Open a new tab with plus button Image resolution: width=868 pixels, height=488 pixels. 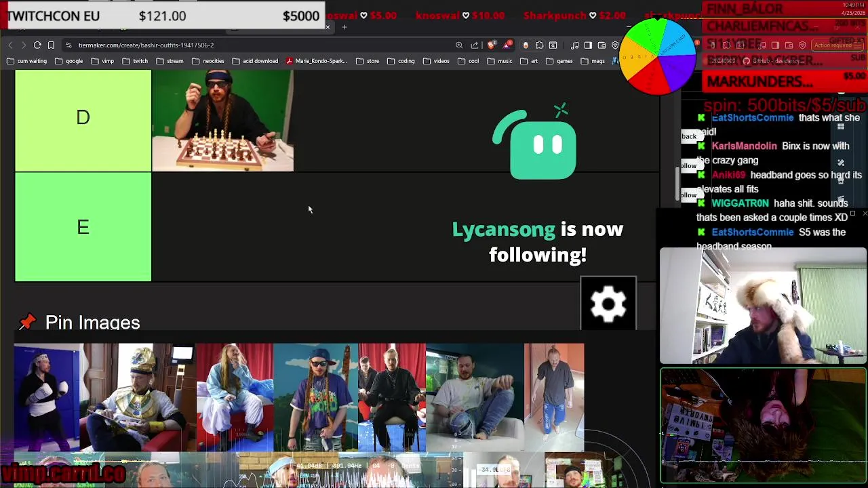coord(344,27)
